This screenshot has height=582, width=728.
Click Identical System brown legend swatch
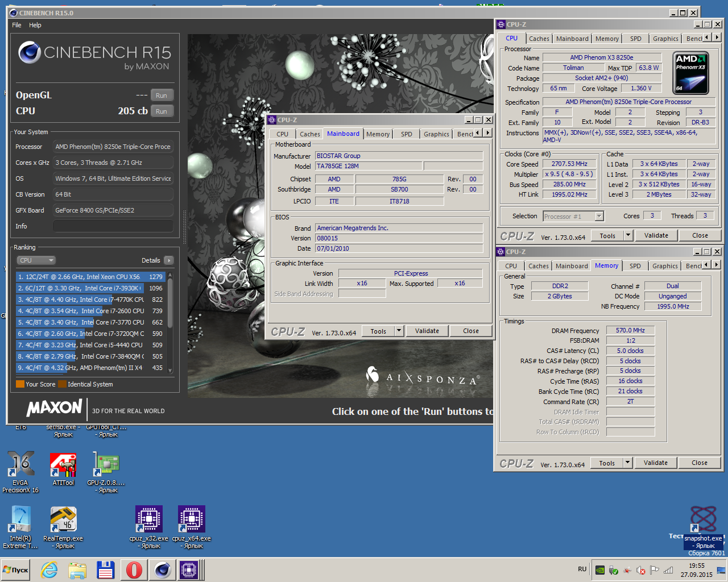click(62, 384)
